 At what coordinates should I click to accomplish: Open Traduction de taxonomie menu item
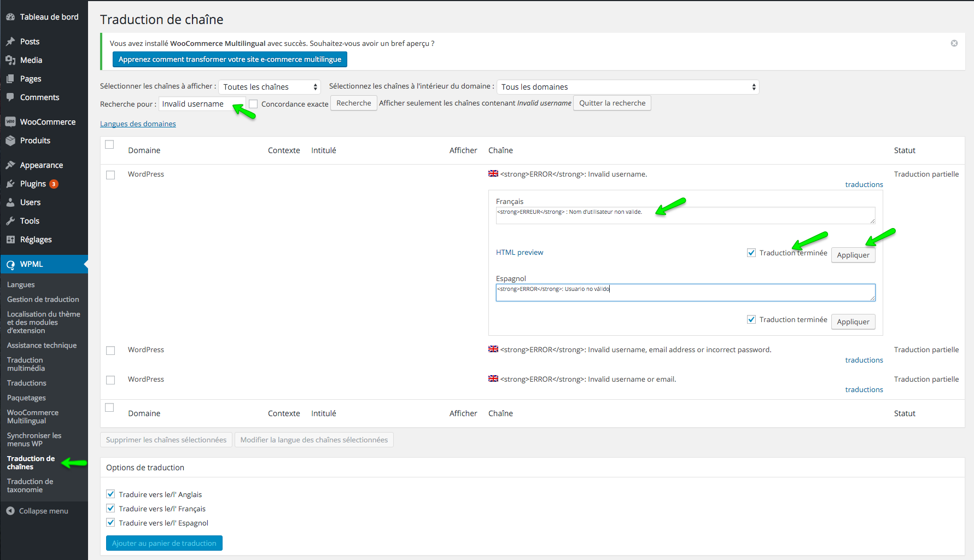pos(30,486)
